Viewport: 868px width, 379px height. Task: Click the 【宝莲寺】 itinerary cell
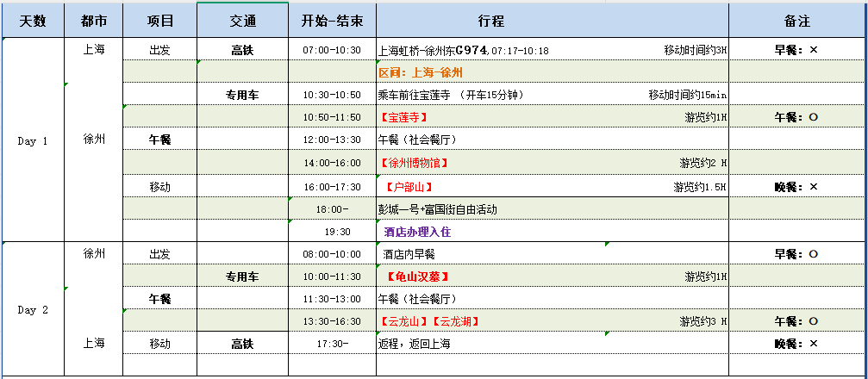tap(552, 117)
